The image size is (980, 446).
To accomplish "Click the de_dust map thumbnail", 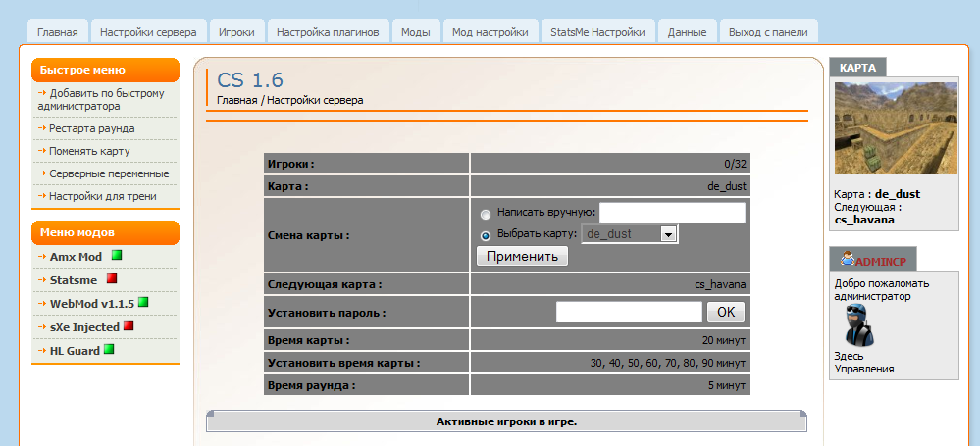I will [896, 128].
